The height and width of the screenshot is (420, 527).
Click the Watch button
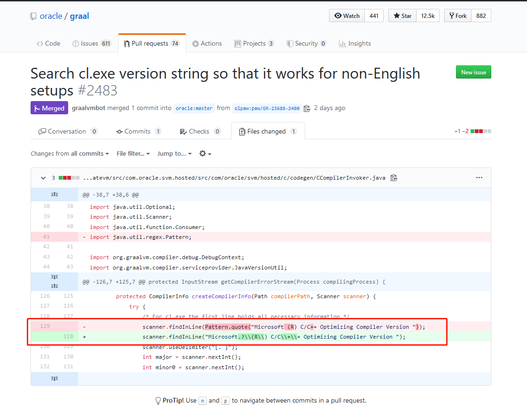point(347,16)
